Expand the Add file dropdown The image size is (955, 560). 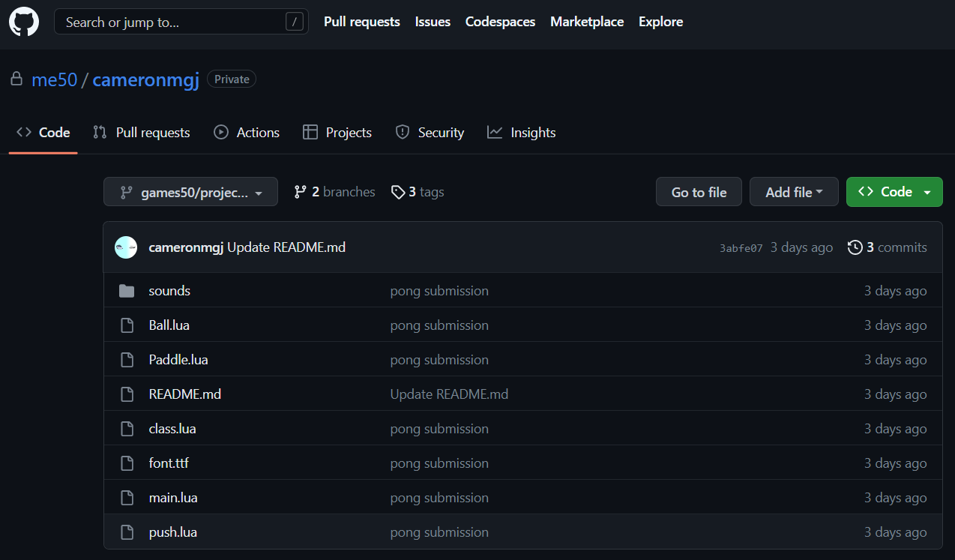coord(794,192)
